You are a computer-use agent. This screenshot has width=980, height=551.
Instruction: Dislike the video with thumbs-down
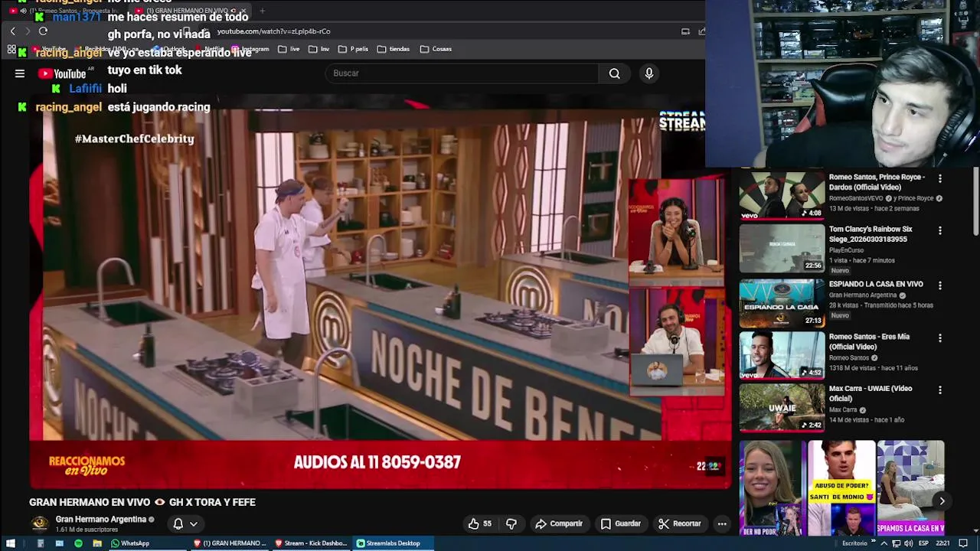[511, 523]
